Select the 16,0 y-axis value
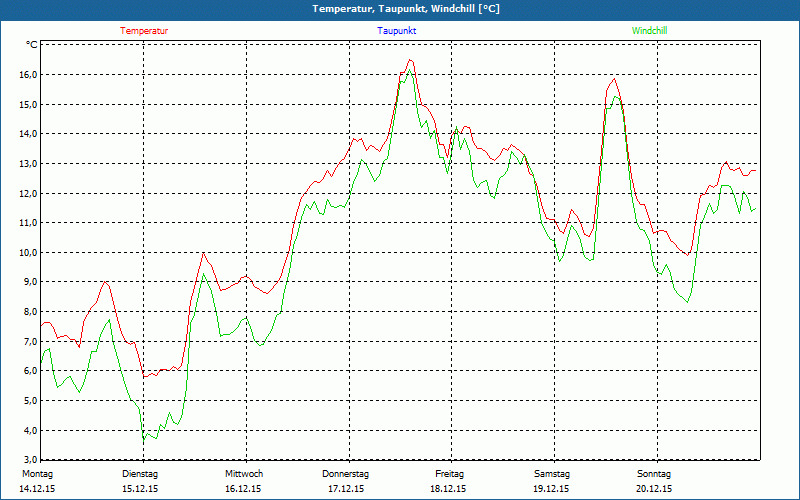 click(29, 75)
